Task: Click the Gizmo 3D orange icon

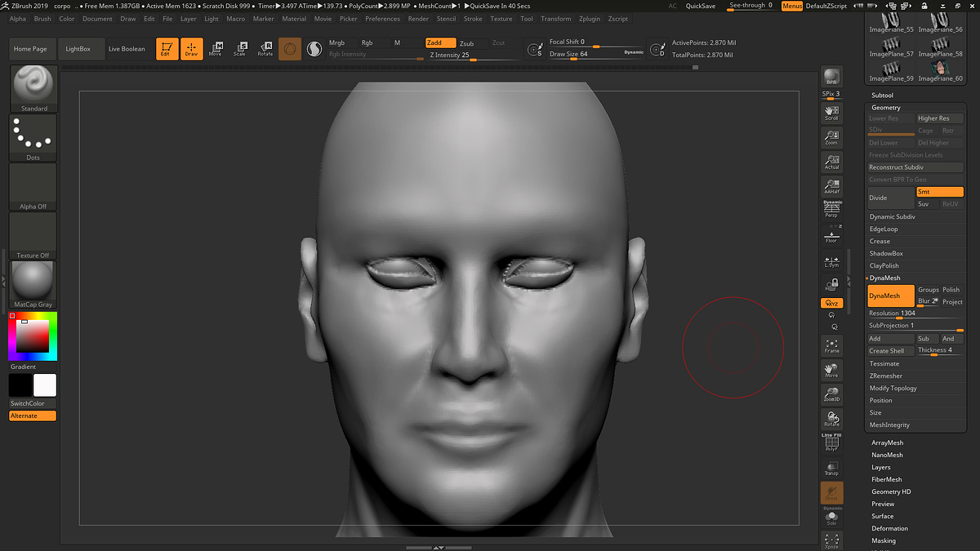Action: click(x=290, y=49)
